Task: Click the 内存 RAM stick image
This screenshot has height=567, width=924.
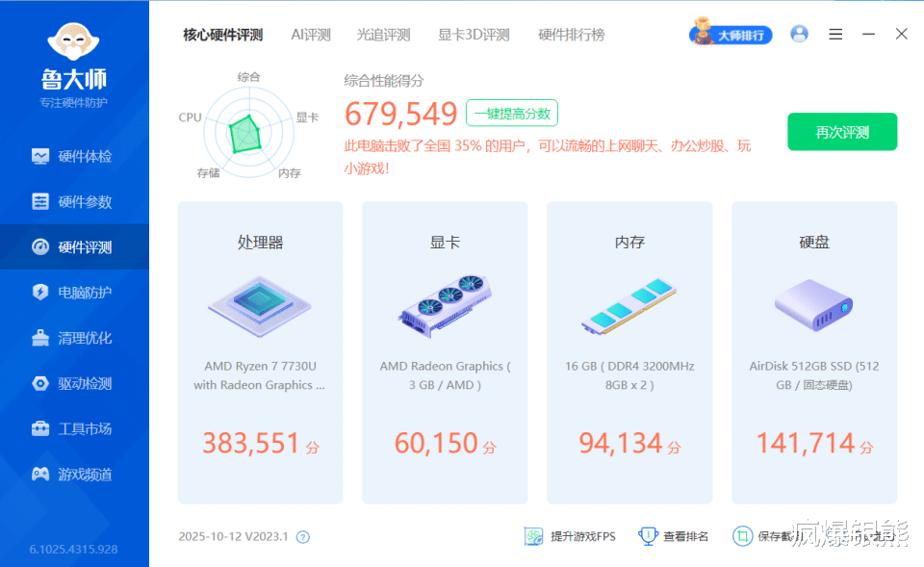Action: pos(629,306)
